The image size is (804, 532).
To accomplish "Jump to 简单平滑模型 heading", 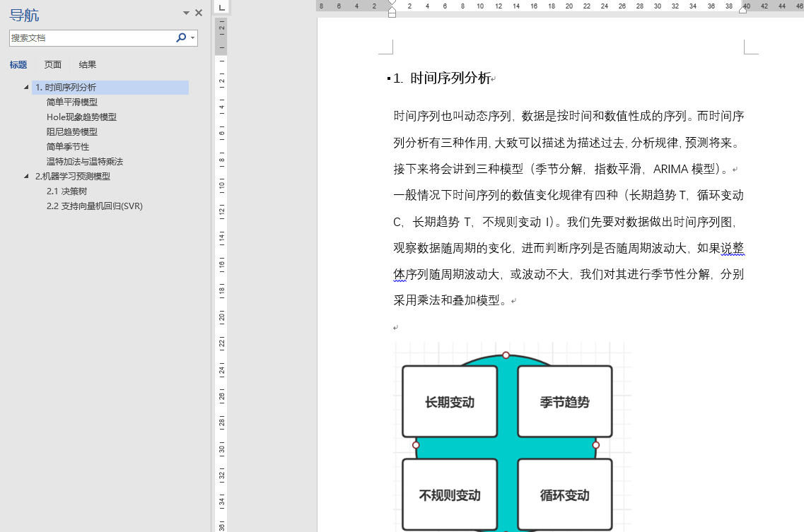I will [72, 102].
